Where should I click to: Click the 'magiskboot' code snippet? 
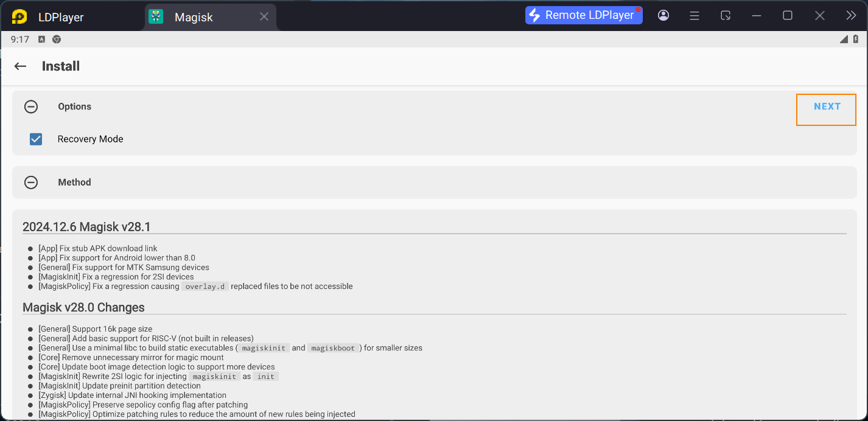point(333,348)
